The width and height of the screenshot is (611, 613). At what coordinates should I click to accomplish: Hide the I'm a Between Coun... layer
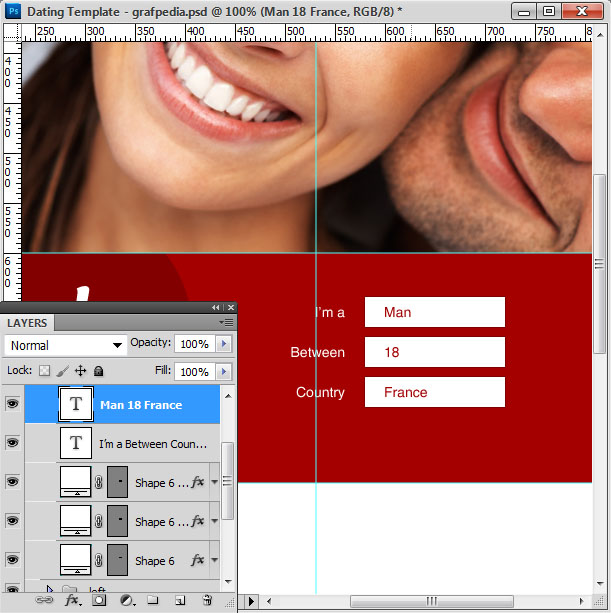click(x=13, y=442)
